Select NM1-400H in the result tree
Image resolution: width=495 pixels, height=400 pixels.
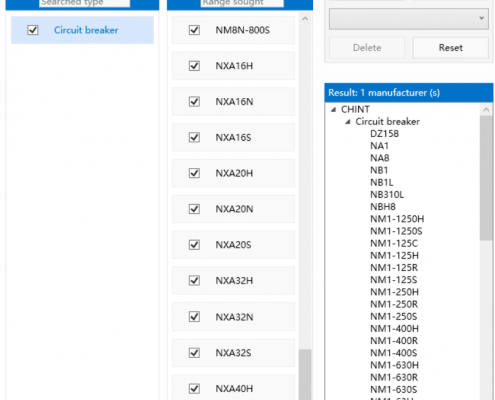[394, 329]
